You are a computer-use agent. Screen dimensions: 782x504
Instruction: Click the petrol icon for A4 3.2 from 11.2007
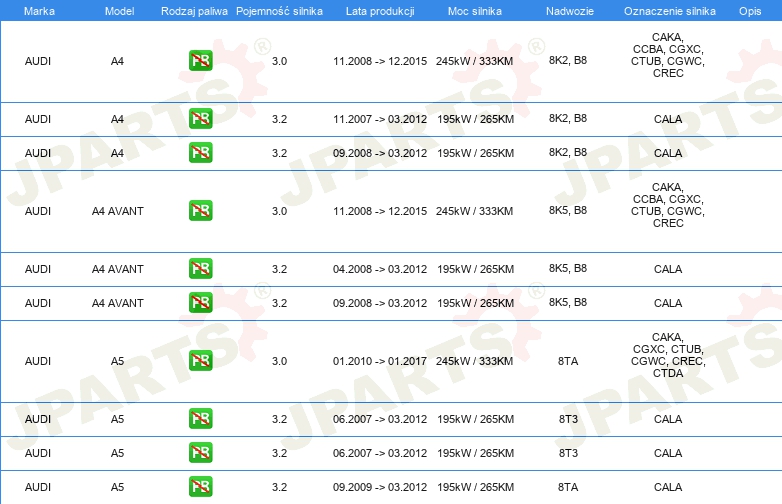point(200,119)
